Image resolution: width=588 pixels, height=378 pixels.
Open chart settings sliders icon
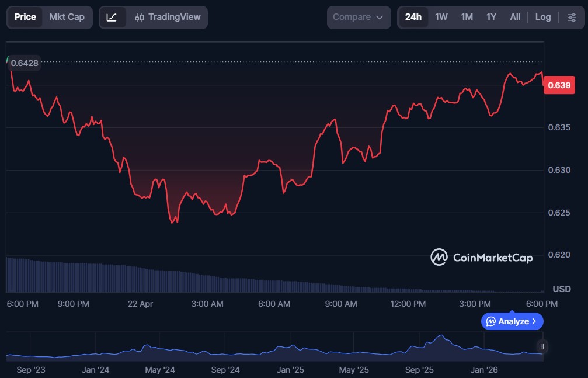click(x=572, y=17)
